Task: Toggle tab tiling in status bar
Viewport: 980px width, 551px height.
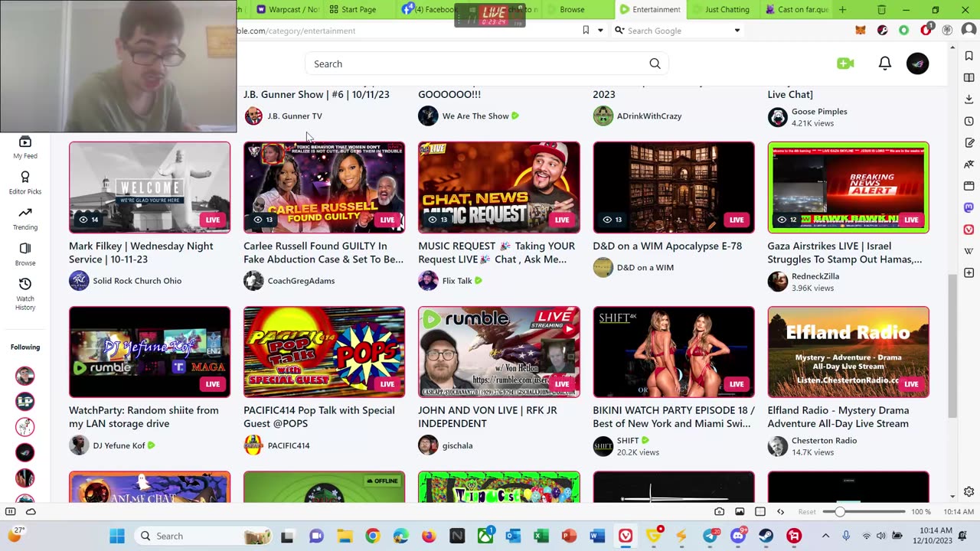Action: coord(760,511)
